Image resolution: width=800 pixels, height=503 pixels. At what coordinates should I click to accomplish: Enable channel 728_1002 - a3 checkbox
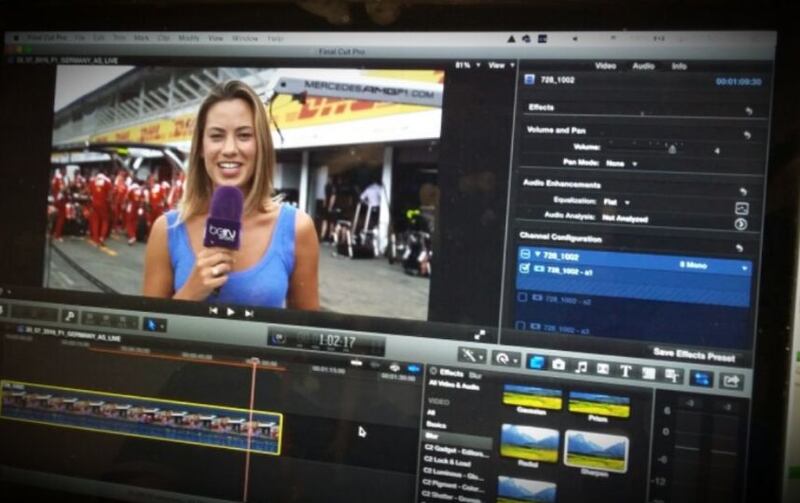pos(520,325)
